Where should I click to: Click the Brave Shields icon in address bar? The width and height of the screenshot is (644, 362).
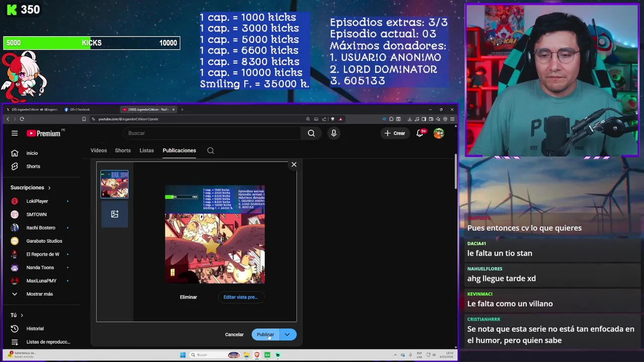(333, 119)
